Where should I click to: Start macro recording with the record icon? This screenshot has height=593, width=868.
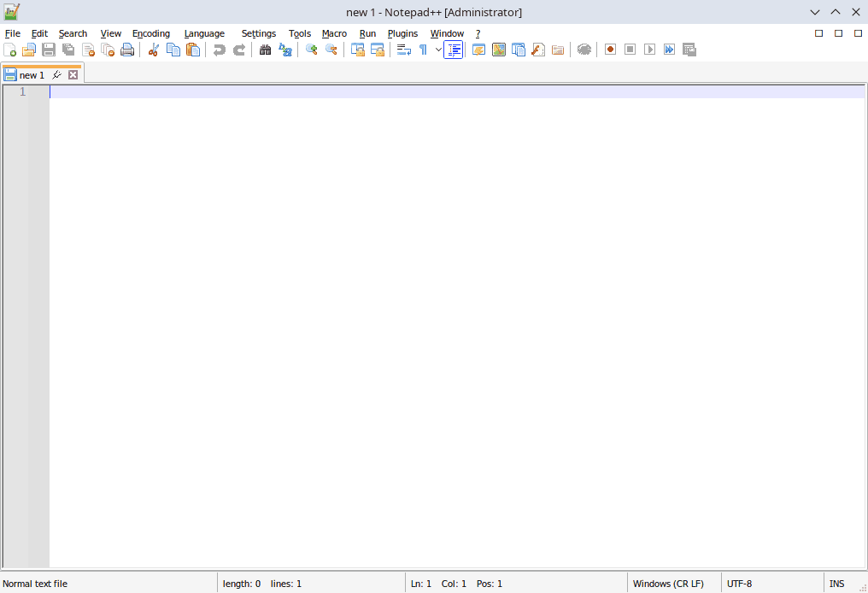(610, 50)
